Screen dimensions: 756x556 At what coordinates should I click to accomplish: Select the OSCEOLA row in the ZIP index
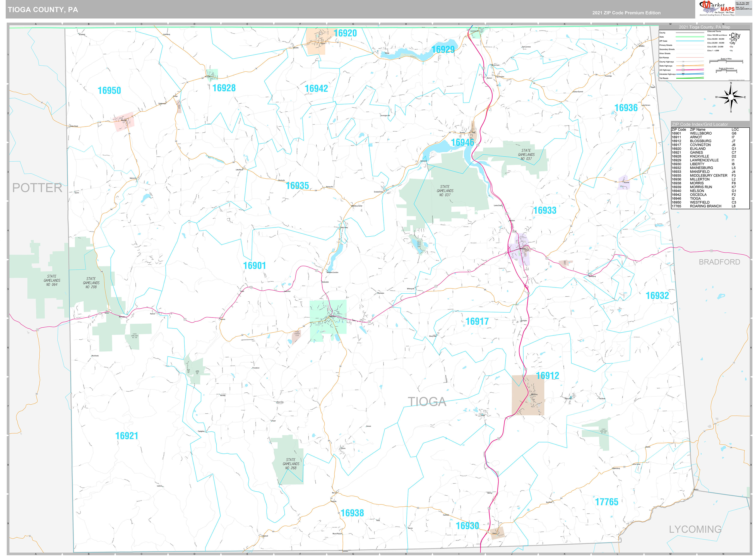pos(710,195)
